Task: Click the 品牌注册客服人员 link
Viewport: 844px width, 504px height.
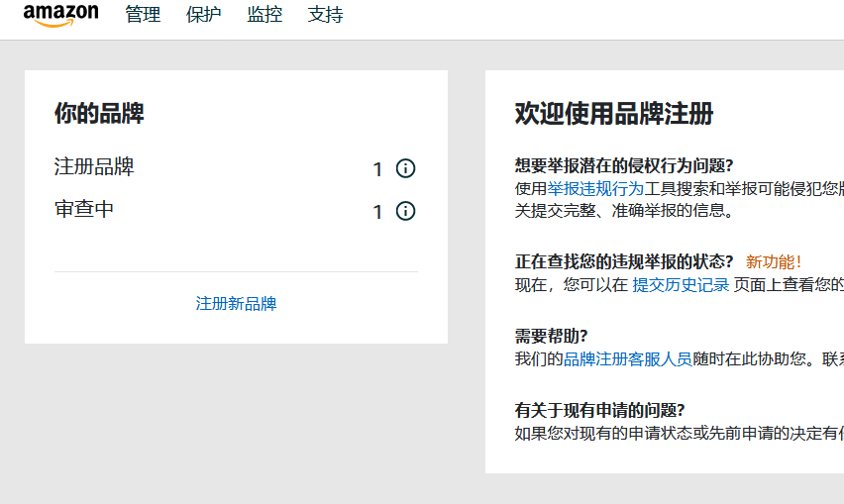Action: [x=627, y=358]
